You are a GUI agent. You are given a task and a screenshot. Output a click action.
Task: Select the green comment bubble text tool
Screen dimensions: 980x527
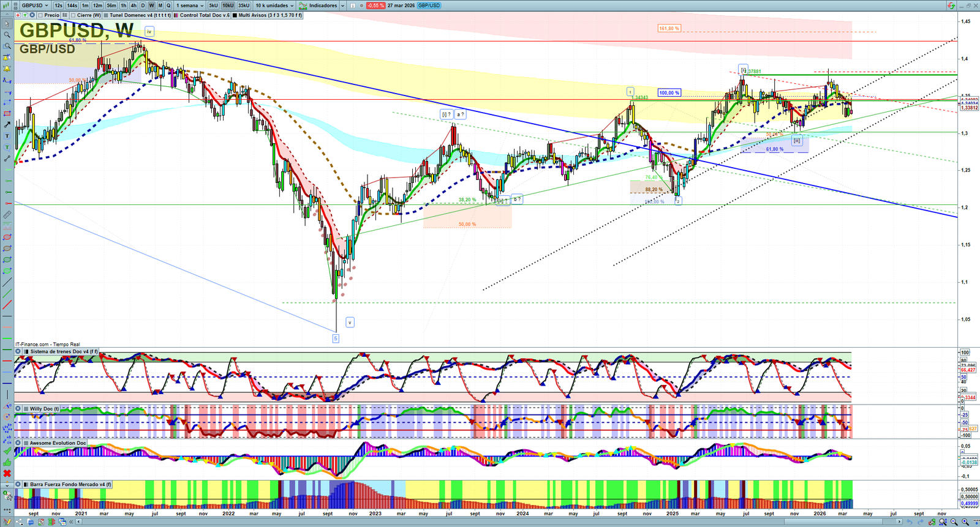point(7,147)
